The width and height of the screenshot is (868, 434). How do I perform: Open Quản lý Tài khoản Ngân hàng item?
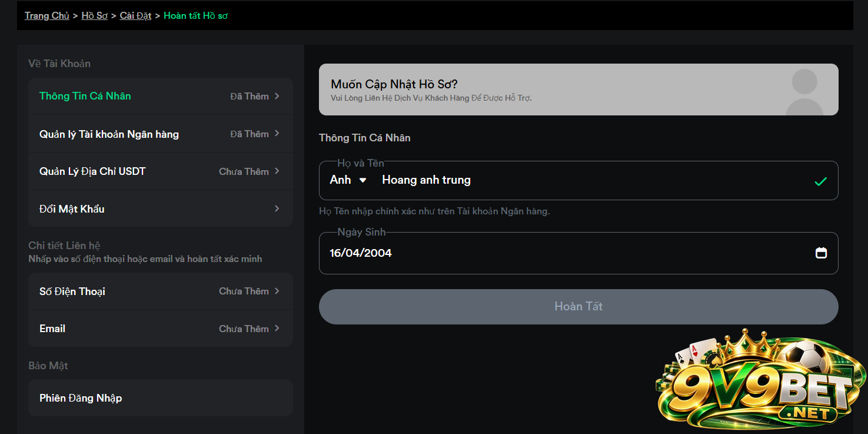(x=161, y=134)
